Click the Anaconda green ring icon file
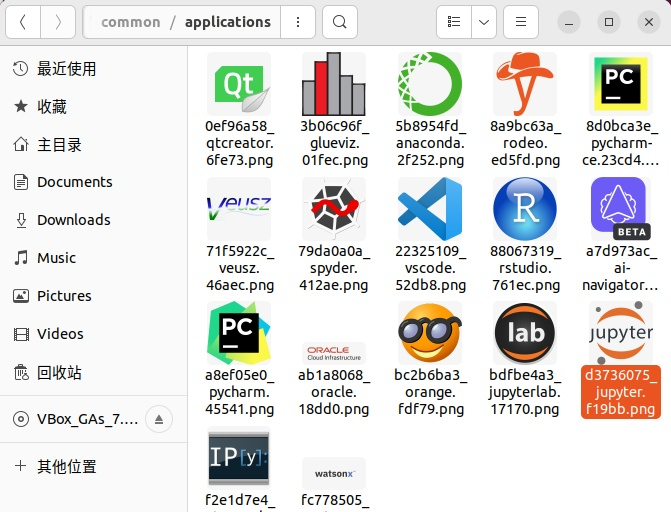The width and height of the screenshot is (671, 512). coord(429,84)
